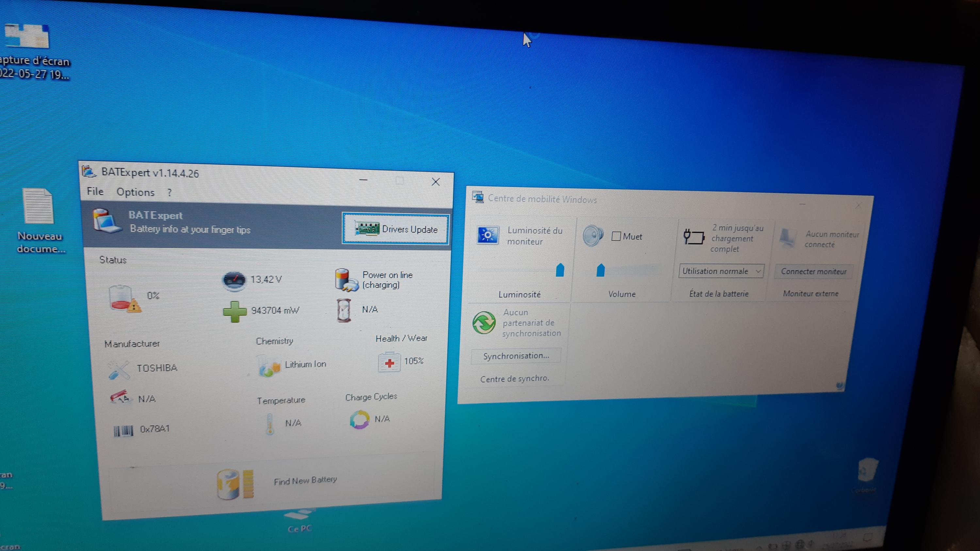Viewport: 980px width, 551px height.
Task: Click the green plus capacity icon
Action: coord(234,311)
